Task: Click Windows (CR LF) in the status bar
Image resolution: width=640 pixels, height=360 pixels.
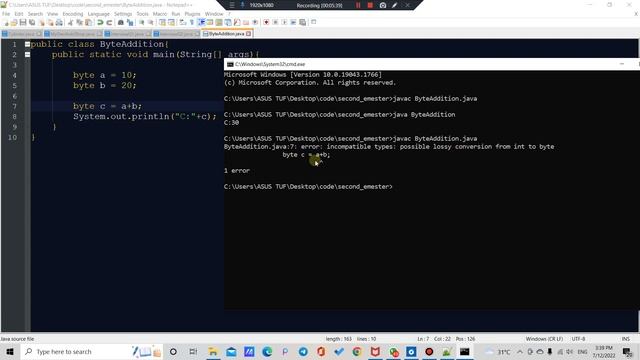Action: pyautogui.click(x=544, y=339)
